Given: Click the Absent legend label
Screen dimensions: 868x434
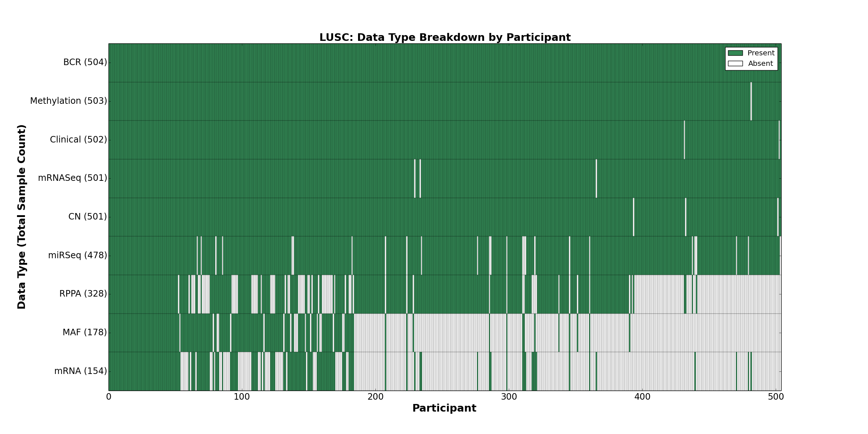Looking at the screenshot, I should [761, 64].
